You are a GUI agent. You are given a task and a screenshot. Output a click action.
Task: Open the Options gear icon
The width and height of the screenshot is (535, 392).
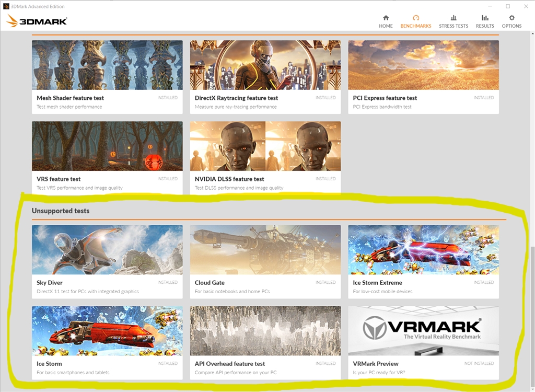point(511,18)
